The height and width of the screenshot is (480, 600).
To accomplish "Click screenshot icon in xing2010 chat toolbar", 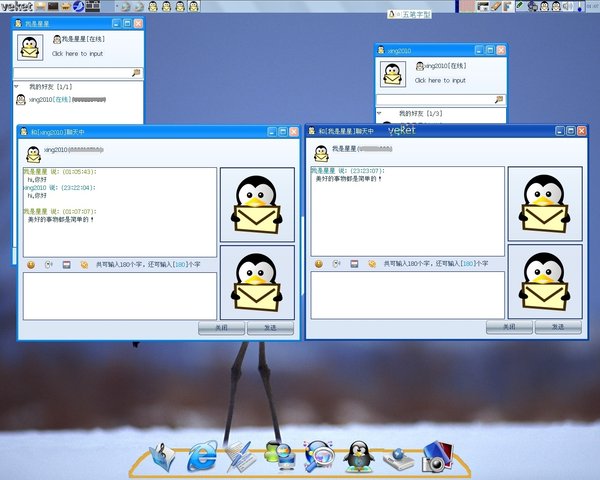I will tap(66, 264).
